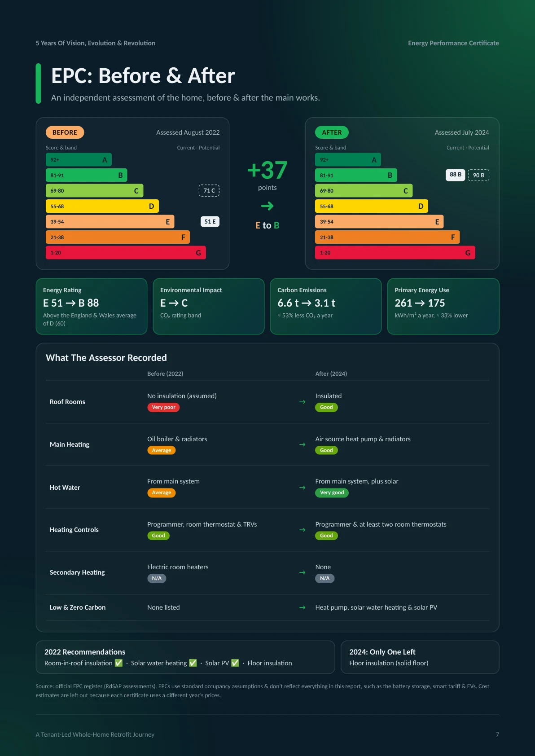
Task: Click 'A Tenant-Led Whole-Home Retrofit Journey' footer
Action: (95, 734)
